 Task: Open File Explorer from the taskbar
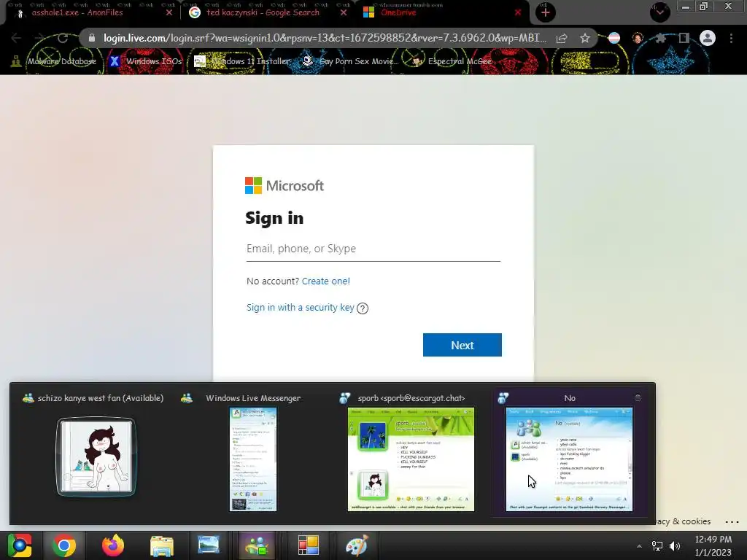(x=161, y=545)
